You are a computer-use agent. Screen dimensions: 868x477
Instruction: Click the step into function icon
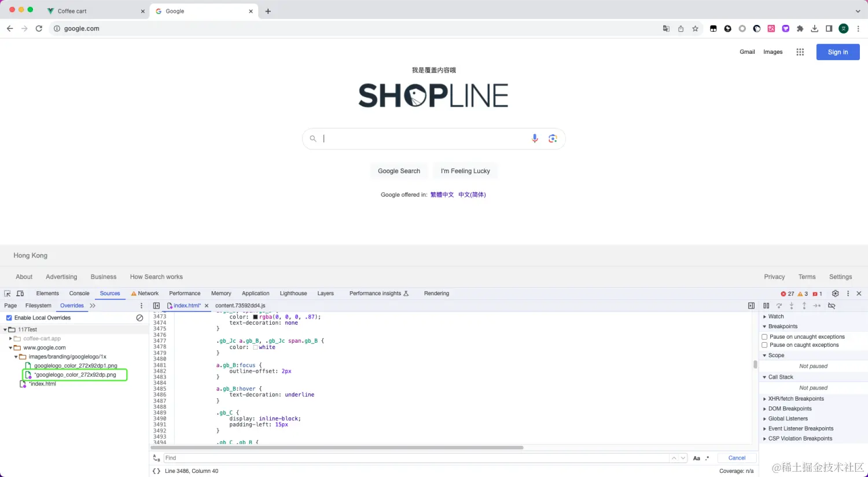pos(792,306)
